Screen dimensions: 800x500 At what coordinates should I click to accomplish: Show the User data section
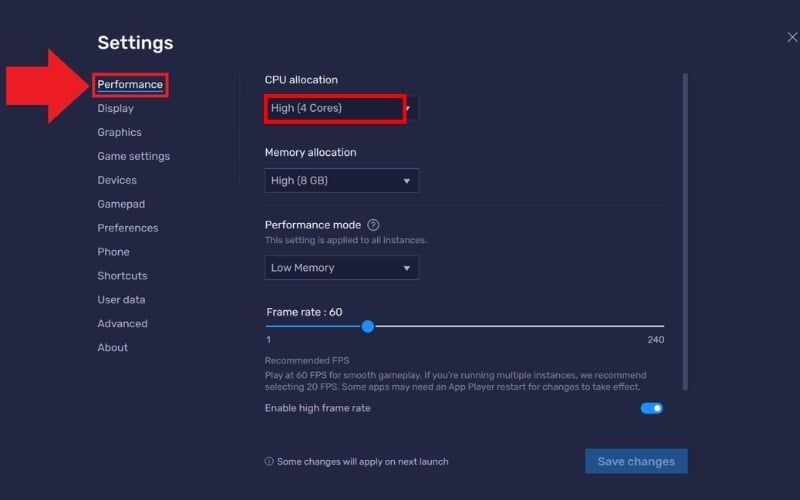121,300
